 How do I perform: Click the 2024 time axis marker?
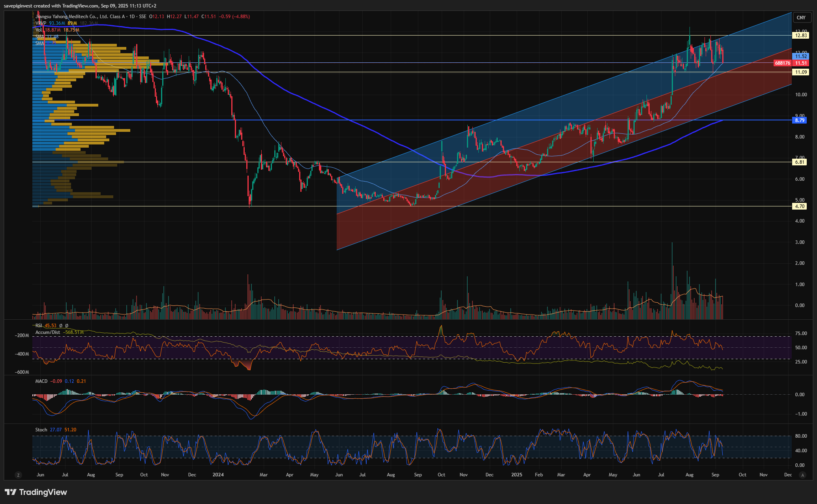(218, 475)
